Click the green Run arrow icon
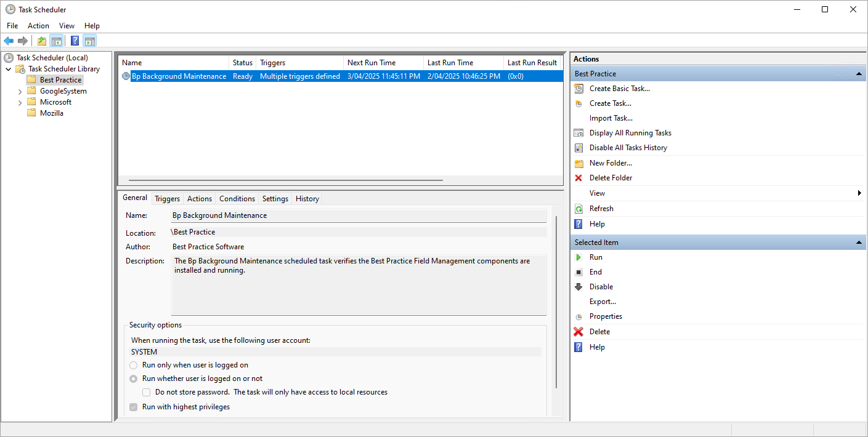 pyautogui.click(x=578, y=257)
